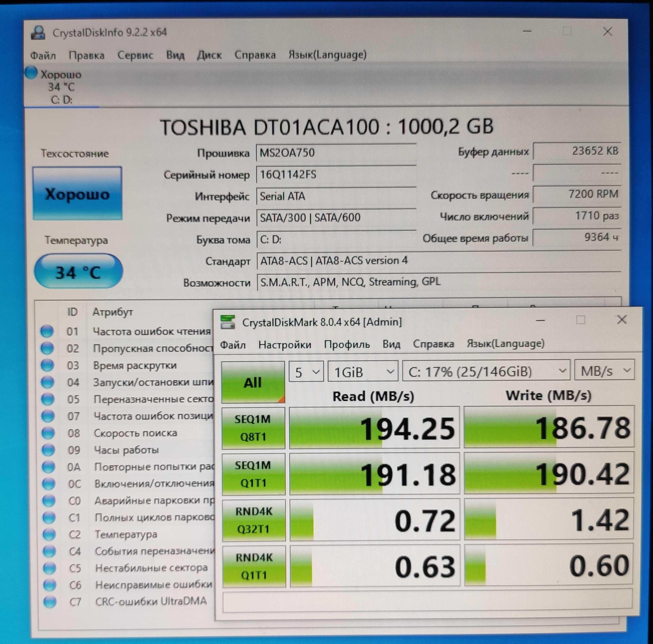653x644 pixels.
Task: Close the CrystalDiskMark window
Action: pos(622,320)
